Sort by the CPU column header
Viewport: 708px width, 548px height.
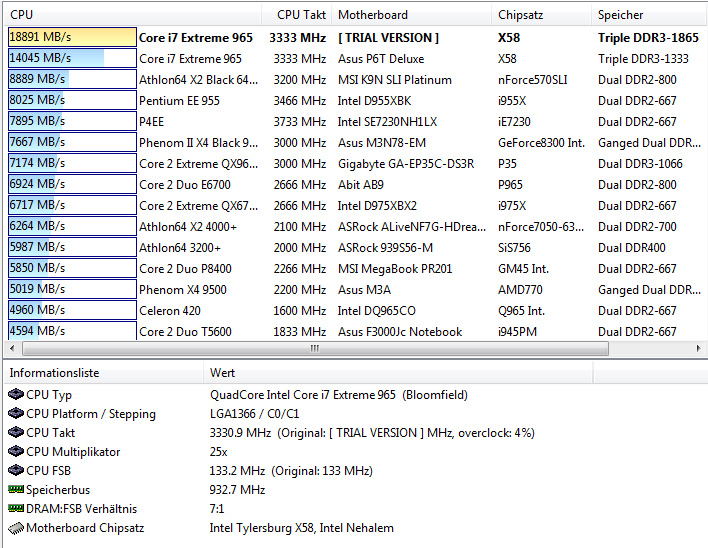coord(133,15)
